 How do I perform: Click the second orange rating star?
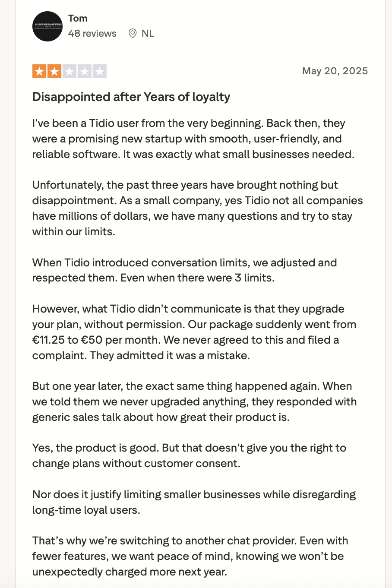point(54,71)
